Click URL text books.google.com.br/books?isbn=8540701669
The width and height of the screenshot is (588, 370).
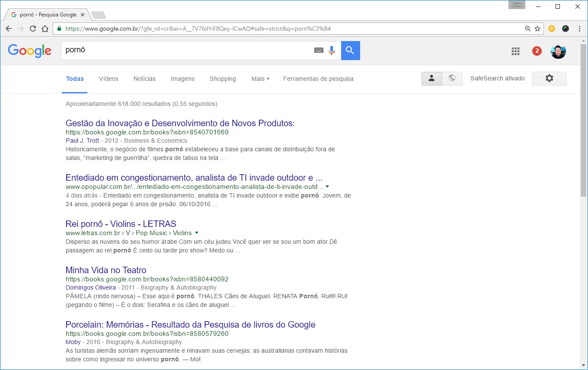[x=147, y=132]
